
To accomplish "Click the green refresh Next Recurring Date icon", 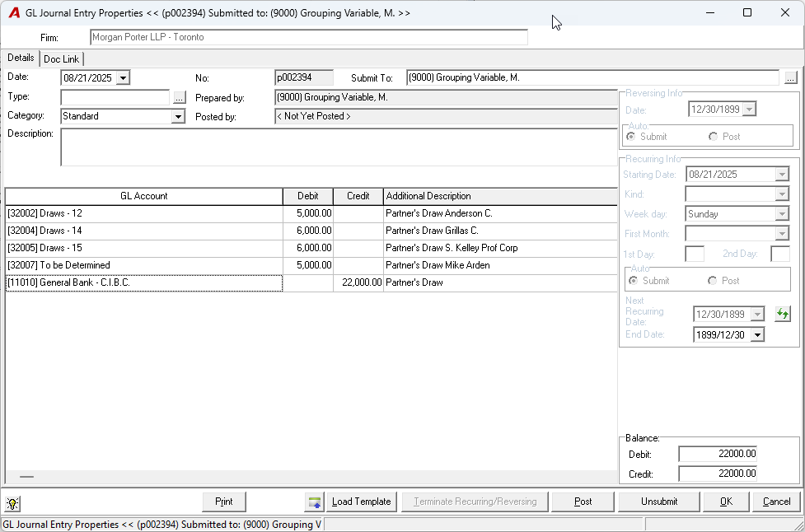I will (783, 314).
